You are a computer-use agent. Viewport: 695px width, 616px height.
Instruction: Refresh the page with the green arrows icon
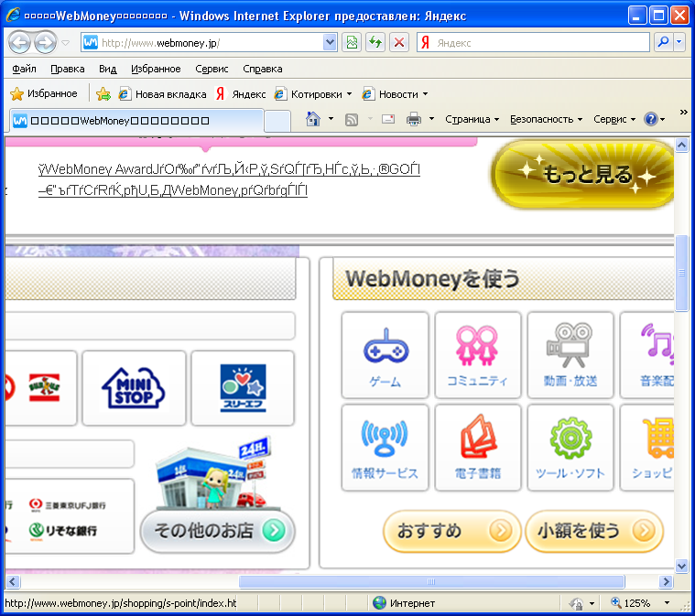coord(375,42)
